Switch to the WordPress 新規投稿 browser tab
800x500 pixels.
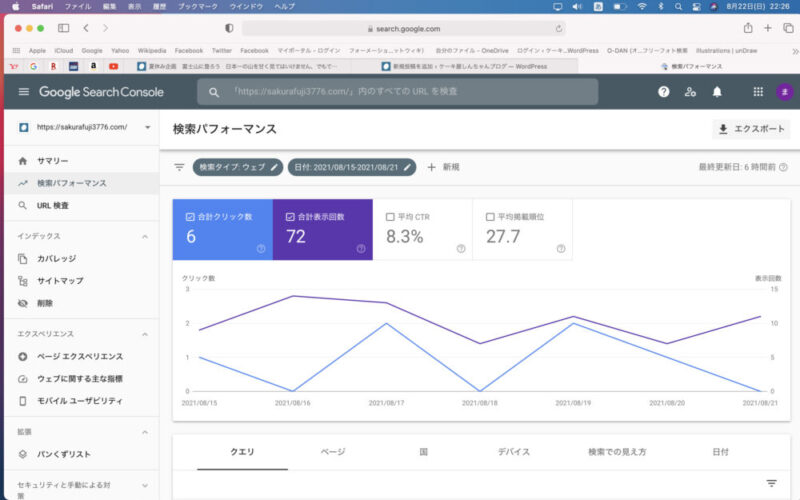coord(464,66)
